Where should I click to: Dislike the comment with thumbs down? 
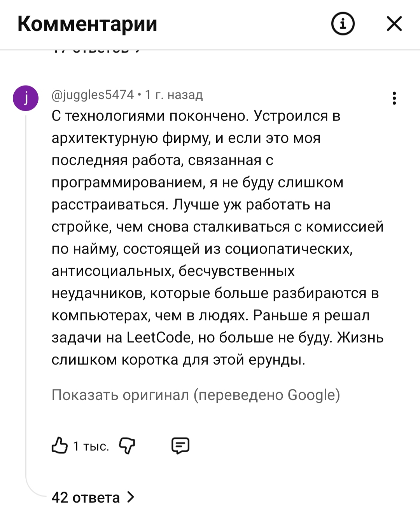127,445
